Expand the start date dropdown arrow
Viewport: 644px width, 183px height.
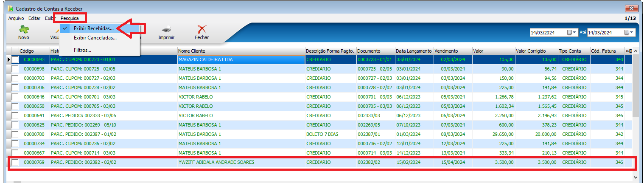(x=575, y=32)
